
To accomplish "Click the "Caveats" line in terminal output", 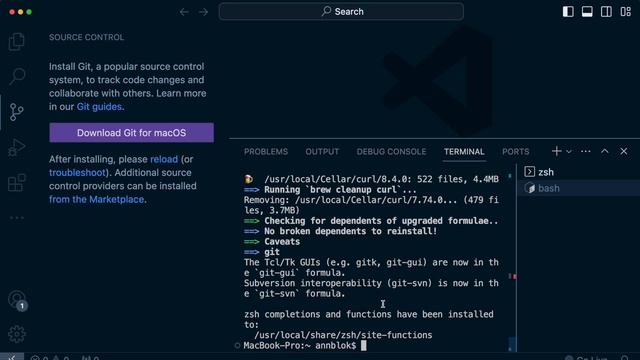I will [x=282, y=242].
